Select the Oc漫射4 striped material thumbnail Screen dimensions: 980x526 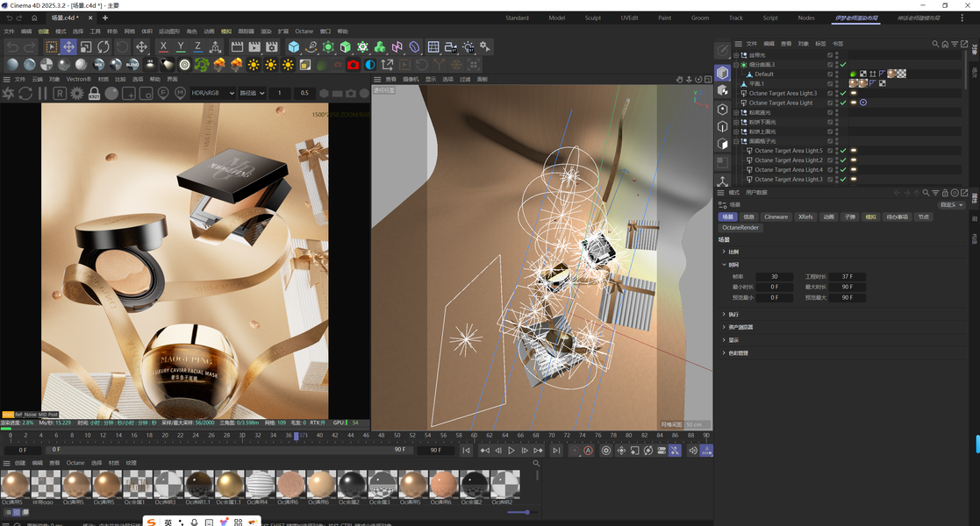260,484
